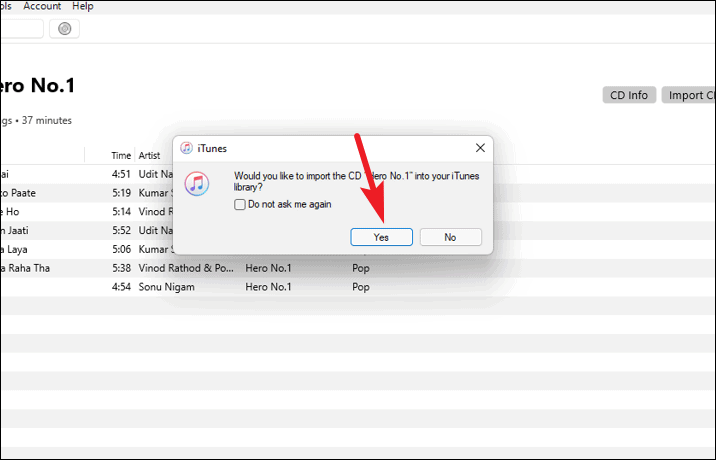Select the track lasting 5:38
Image resolution: width=716 pixels, height=460 pixels.
(x=358, y=268)
